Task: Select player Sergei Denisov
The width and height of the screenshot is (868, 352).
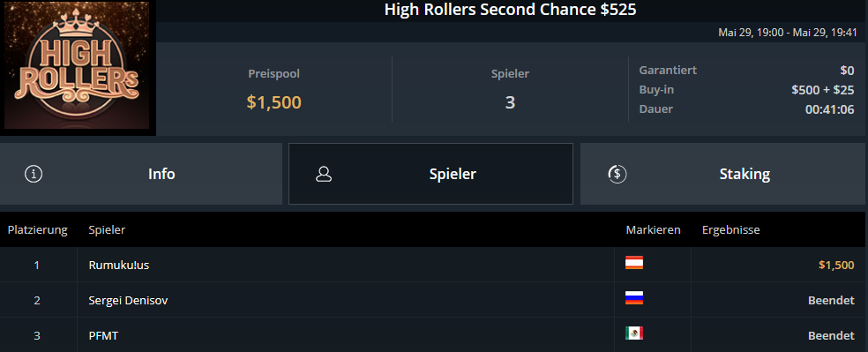Action: pos(129,301)
